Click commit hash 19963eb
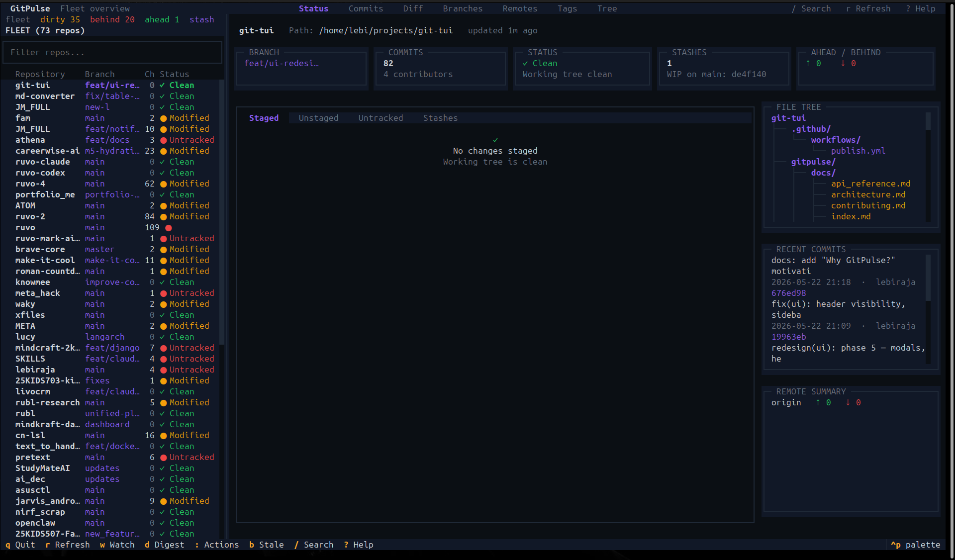This screenshot has width=955, height=560. pos(788,337)
